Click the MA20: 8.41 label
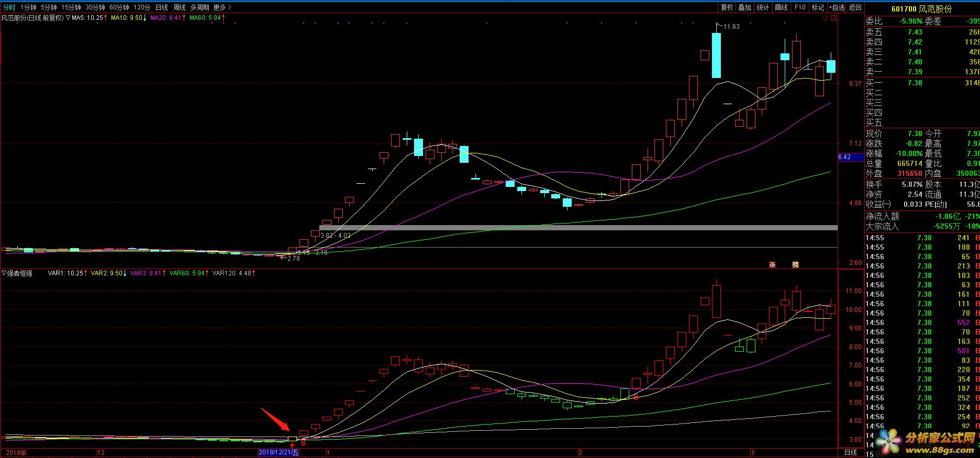980x458 pixels. (x=167, y=18)
